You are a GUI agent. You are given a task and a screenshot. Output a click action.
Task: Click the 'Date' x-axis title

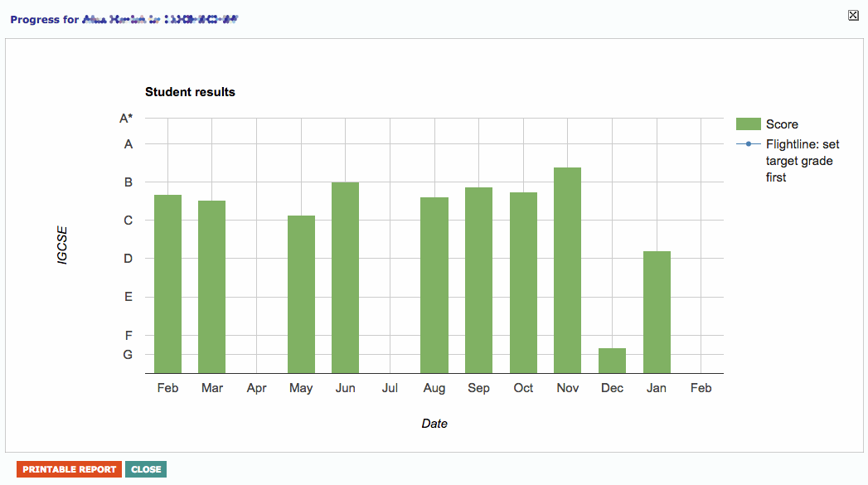tap(434, 424)
